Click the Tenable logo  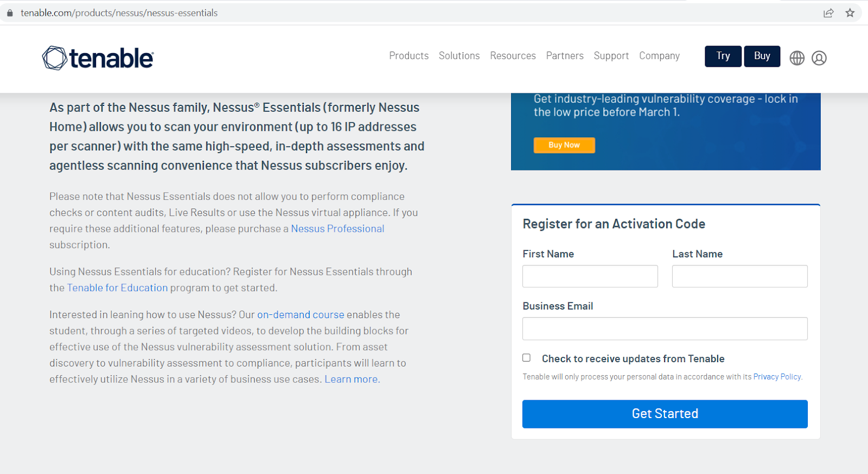click(x=98, y=58)
